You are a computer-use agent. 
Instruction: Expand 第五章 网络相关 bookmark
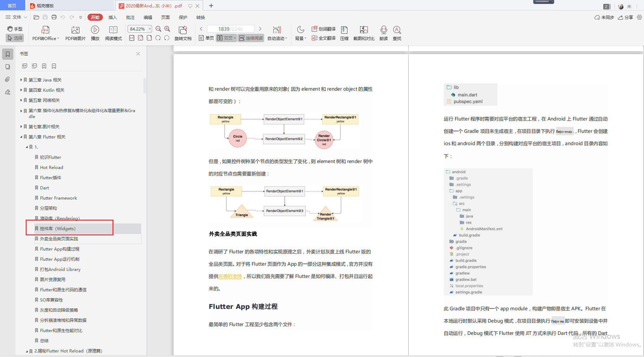[21, 100]
